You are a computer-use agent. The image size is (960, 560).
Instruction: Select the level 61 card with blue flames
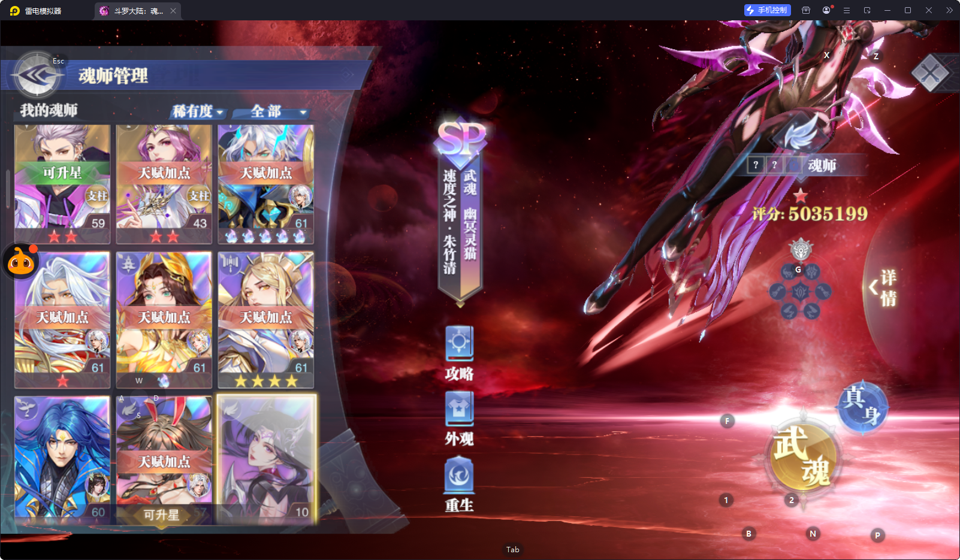point(266,184)
